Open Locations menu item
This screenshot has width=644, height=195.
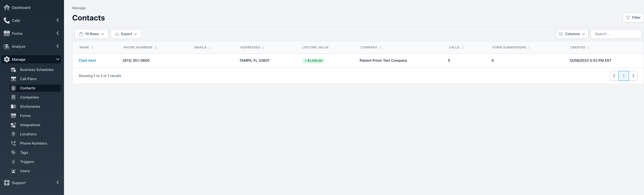[35, 134]
